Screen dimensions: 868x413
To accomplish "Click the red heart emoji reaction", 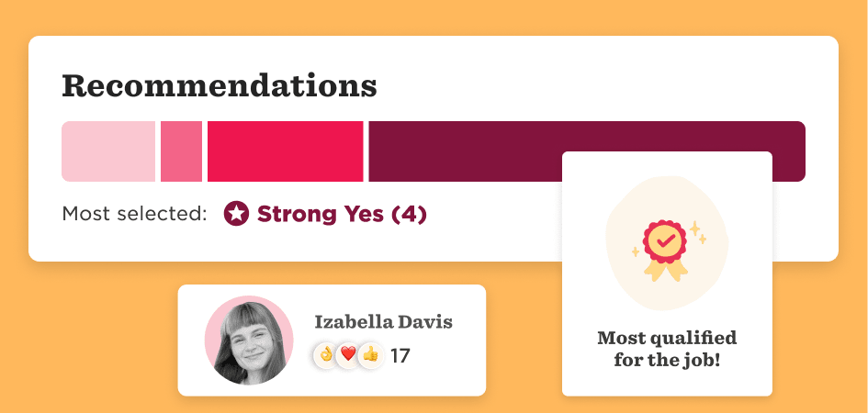I will click(x=347, y=354).
